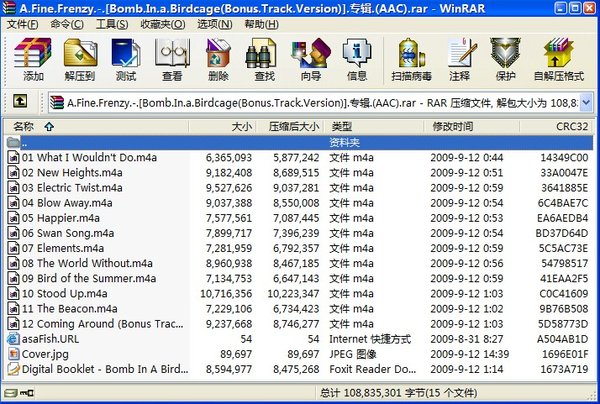Click CRC32 value 14349C00
600x404 pixels.
[564, 158]
